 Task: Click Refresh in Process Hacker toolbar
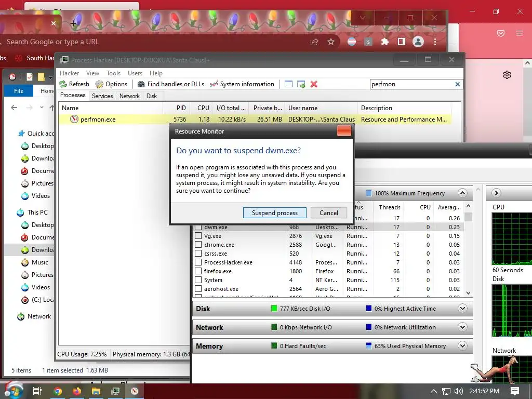pyautogui.click(x=74, y=84)
